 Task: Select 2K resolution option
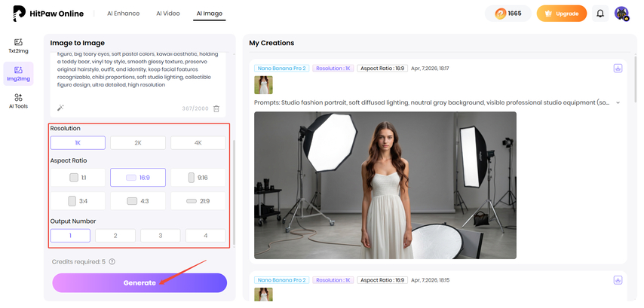[137, 142]
